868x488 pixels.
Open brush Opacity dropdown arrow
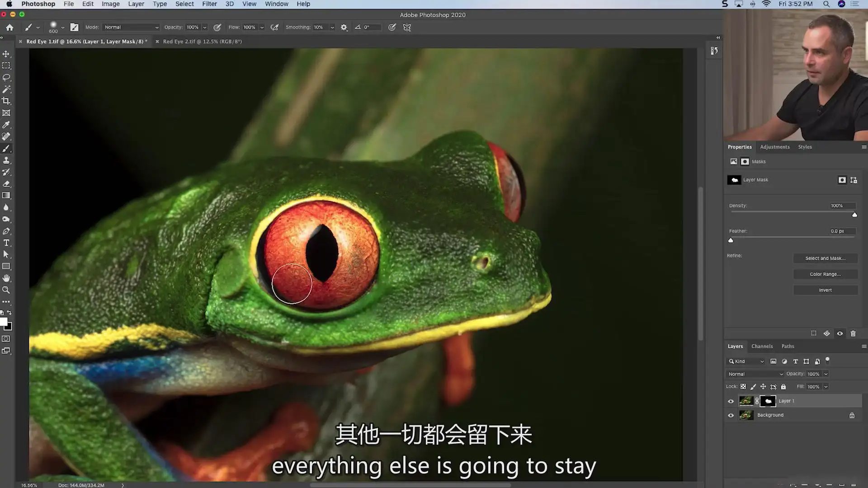point(205,27)
